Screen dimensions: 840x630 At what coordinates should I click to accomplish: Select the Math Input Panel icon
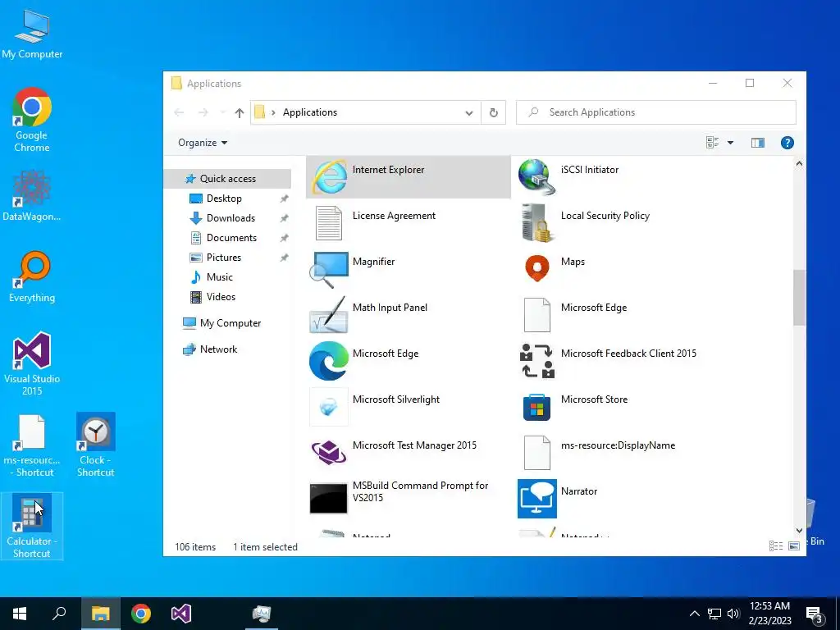click(329, 315)
